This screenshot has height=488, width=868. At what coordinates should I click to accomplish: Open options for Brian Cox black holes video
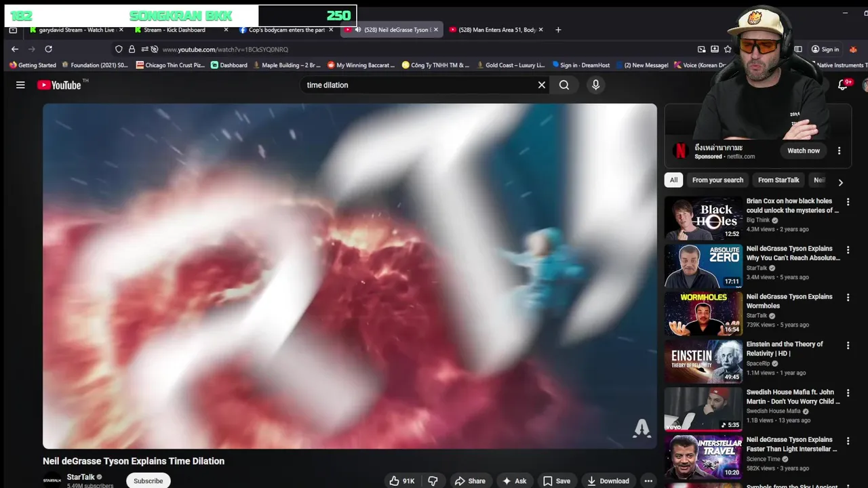point(848,202)
